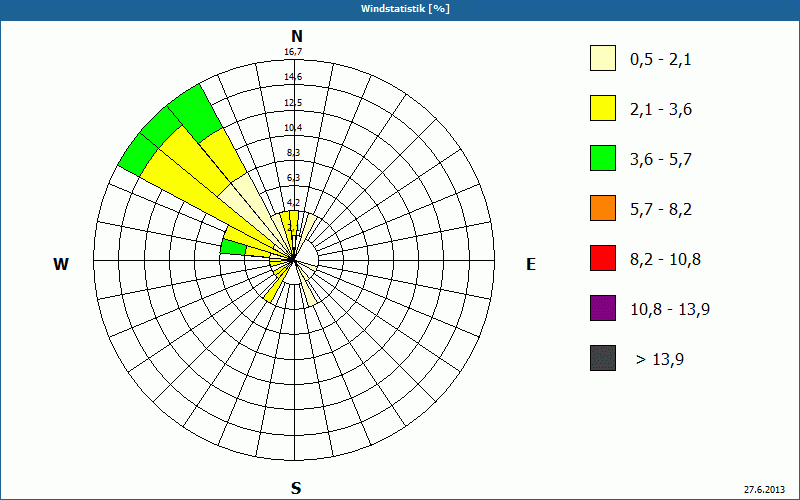The image size is (800, 500).
Task: Click the green west wind segment
Action: [x=233, y=247]
